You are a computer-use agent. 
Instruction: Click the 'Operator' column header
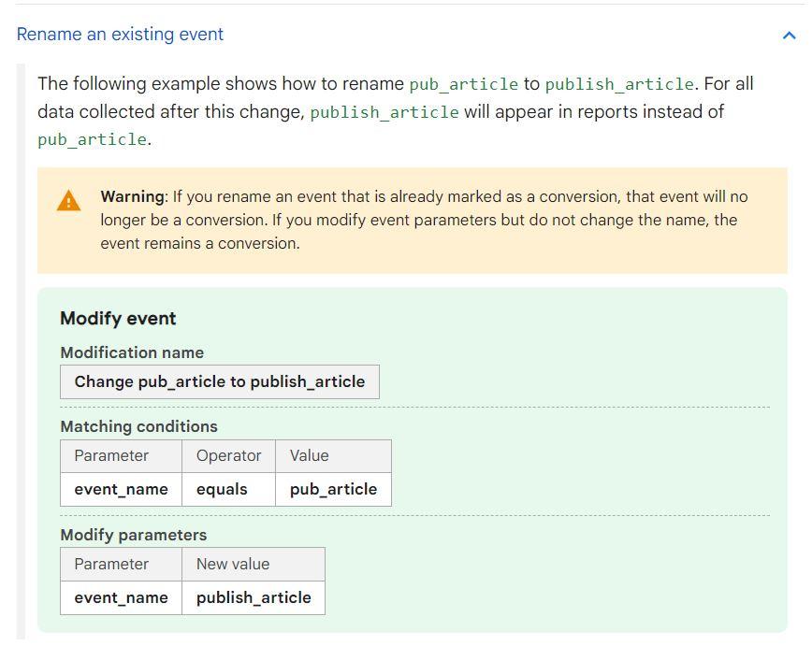[x=228, y=456]
